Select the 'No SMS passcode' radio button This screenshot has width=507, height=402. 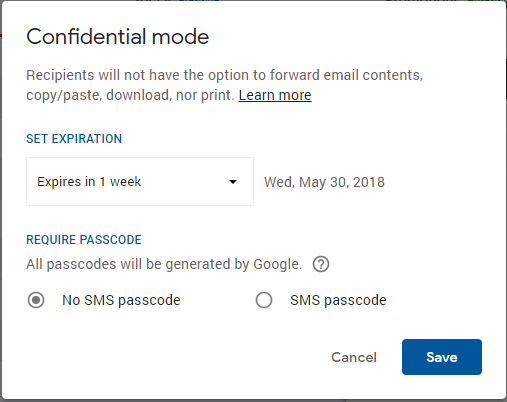click(x=36, y=300)
